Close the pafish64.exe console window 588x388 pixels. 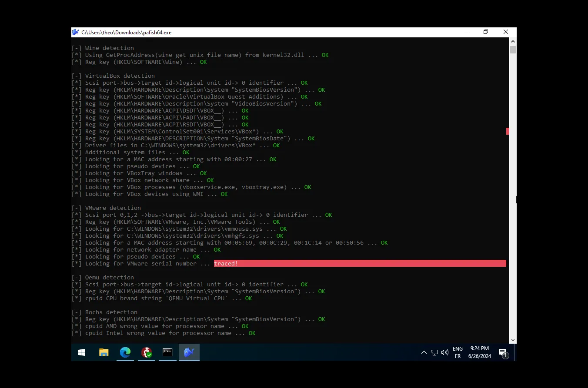click(506, 32)
